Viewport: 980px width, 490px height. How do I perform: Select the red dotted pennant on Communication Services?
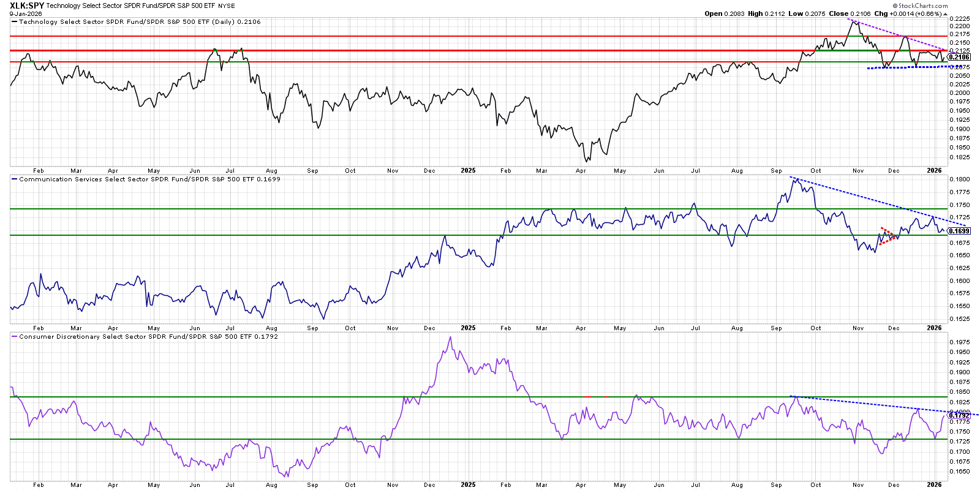889,236
